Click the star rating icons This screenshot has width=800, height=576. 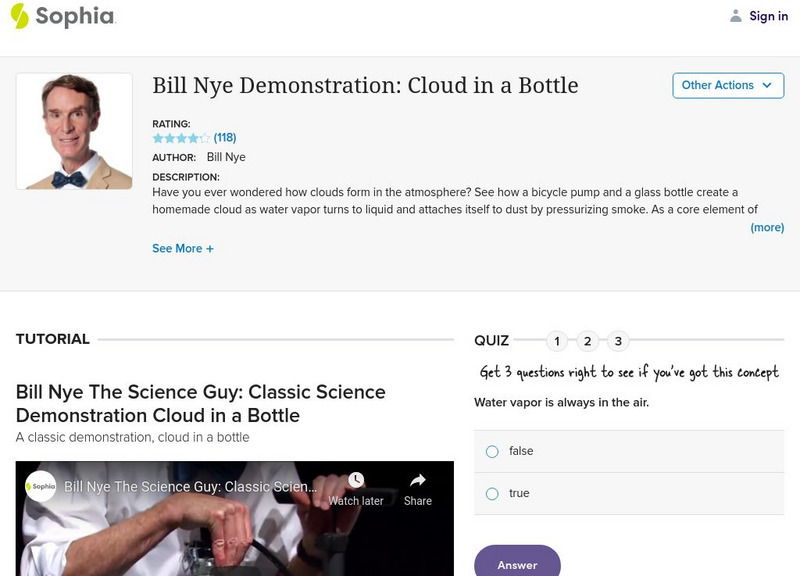pyautogui.click(x=181, y=138)
